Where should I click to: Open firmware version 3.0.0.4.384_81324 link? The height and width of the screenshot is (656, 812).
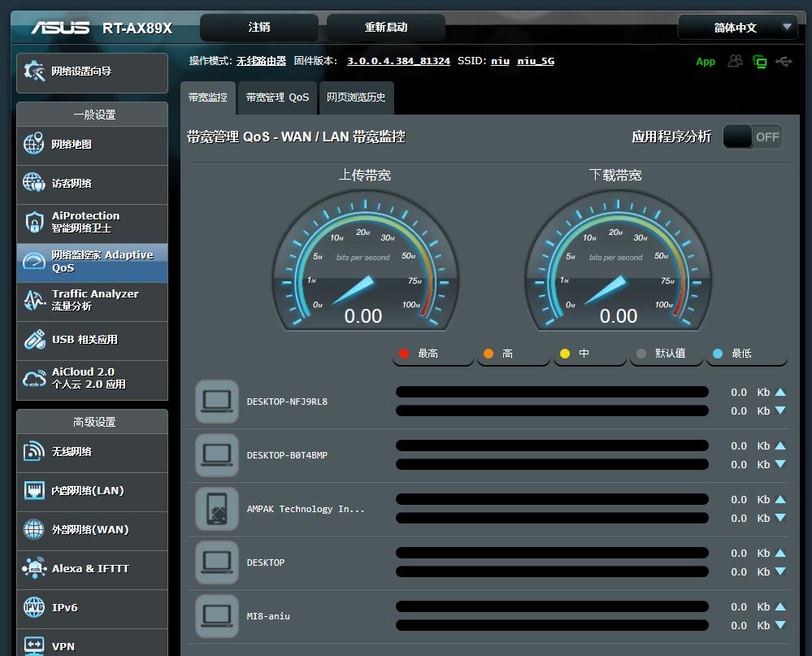398,61
